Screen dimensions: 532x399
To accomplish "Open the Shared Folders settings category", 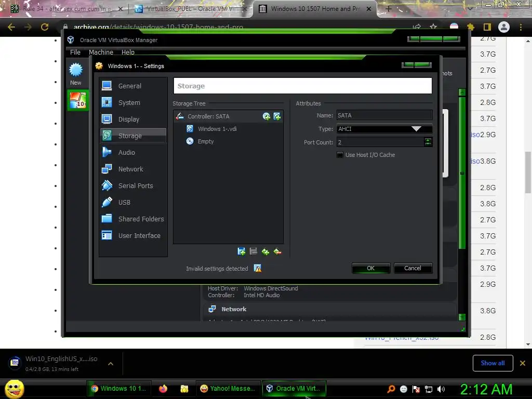I will point(133,219).
